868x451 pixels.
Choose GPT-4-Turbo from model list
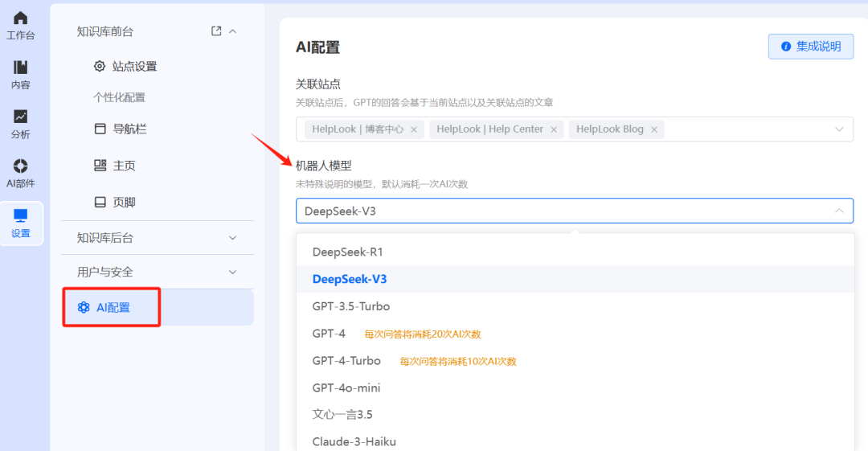[x=575, y=360]
